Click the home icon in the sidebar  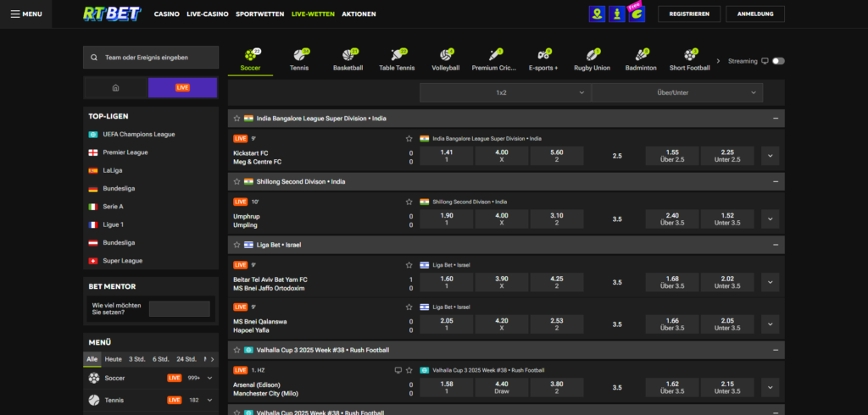pos(115,87)
